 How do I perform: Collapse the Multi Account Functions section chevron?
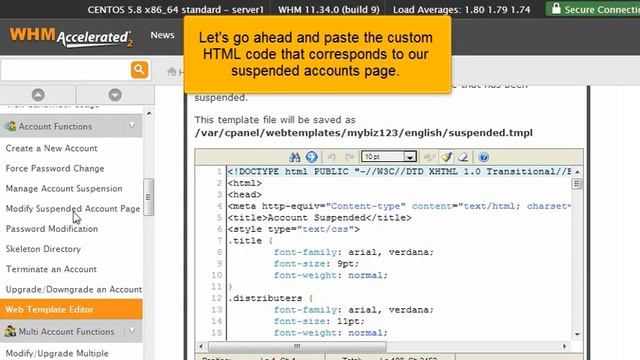pyautogui.click(x=132, y=331)
